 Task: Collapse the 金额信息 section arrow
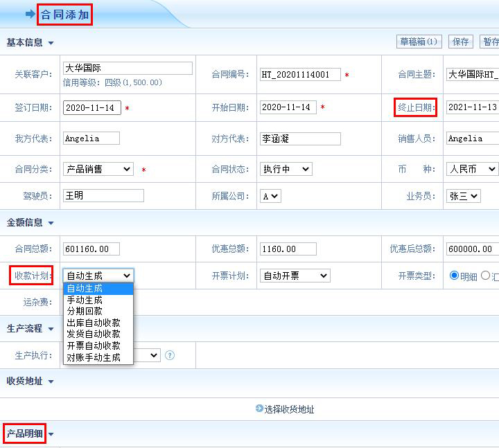51,223
